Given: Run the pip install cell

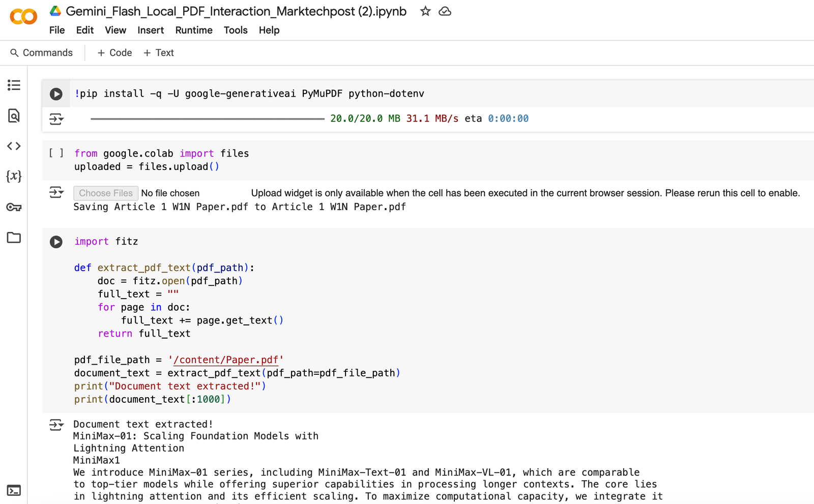Looking at the screenshot, I should (56, 94).
